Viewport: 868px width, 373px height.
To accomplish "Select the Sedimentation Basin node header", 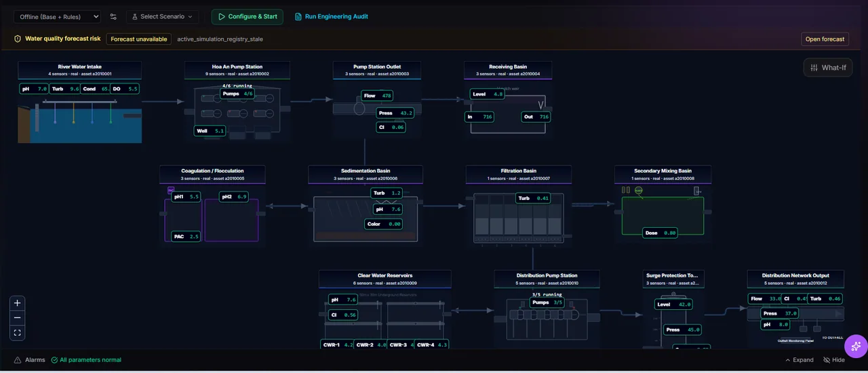I will coord(366,174).
